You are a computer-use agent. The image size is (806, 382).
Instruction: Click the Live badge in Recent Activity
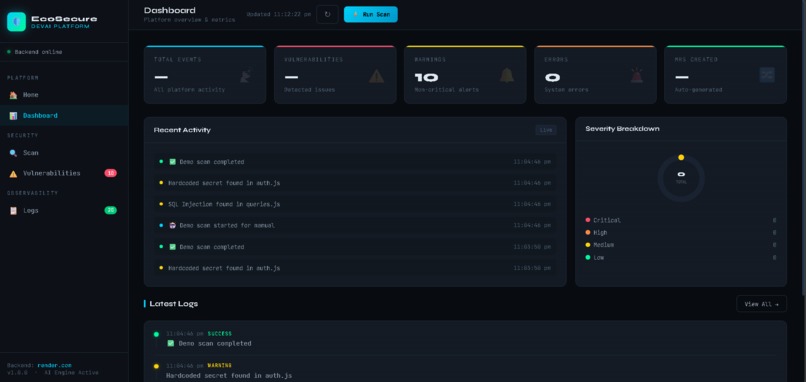coord(546,130)
